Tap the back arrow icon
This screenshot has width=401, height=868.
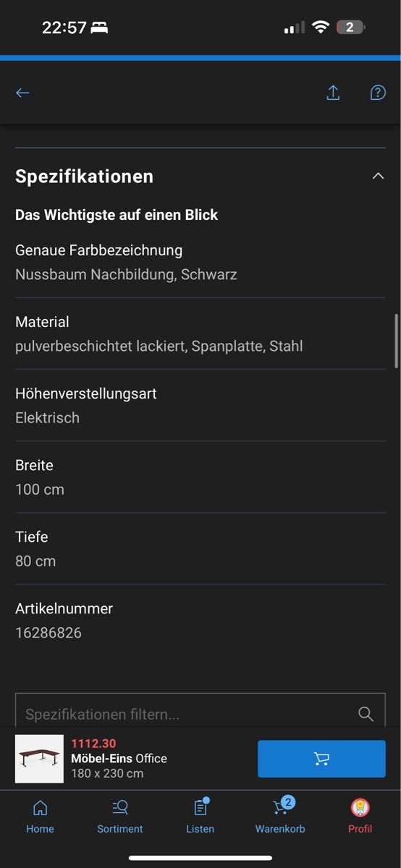click(22, 93)
